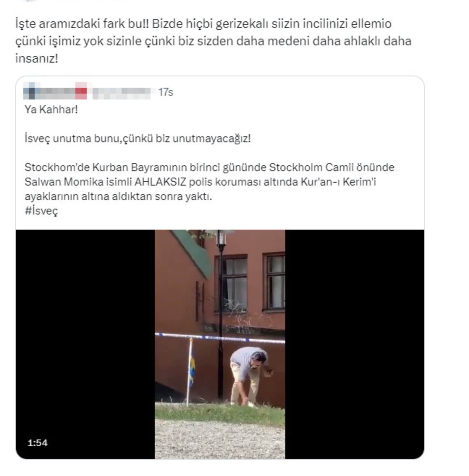Click the 1:54 video duration badge

coord(38,443)
